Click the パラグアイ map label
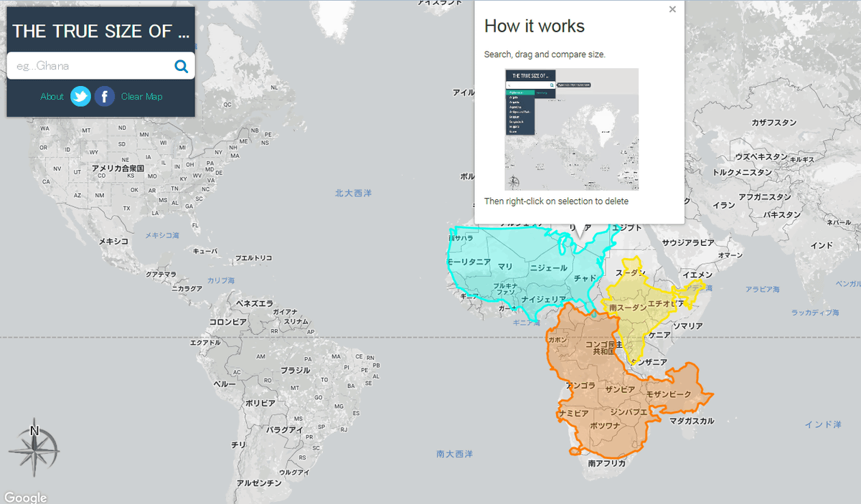Viewport: 861px width, 504px height. [x=286, y=429]
